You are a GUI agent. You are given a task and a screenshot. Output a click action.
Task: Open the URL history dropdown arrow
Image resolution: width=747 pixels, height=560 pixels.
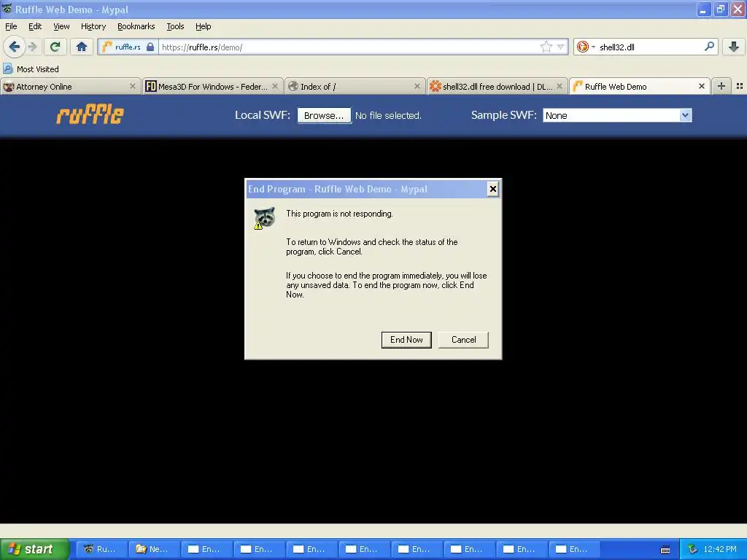tap(561, 47)
